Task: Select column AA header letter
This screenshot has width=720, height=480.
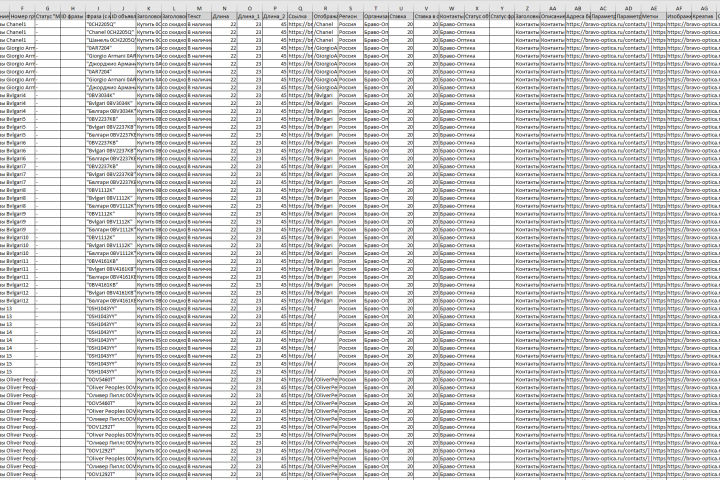Action: [x=552, y=8]
